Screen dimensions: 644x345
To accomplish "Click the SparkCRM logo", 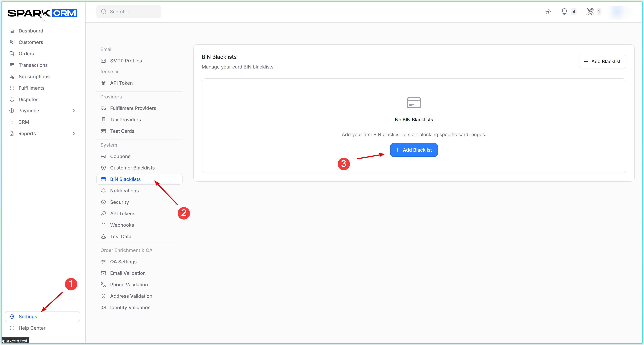I will 42,13.
